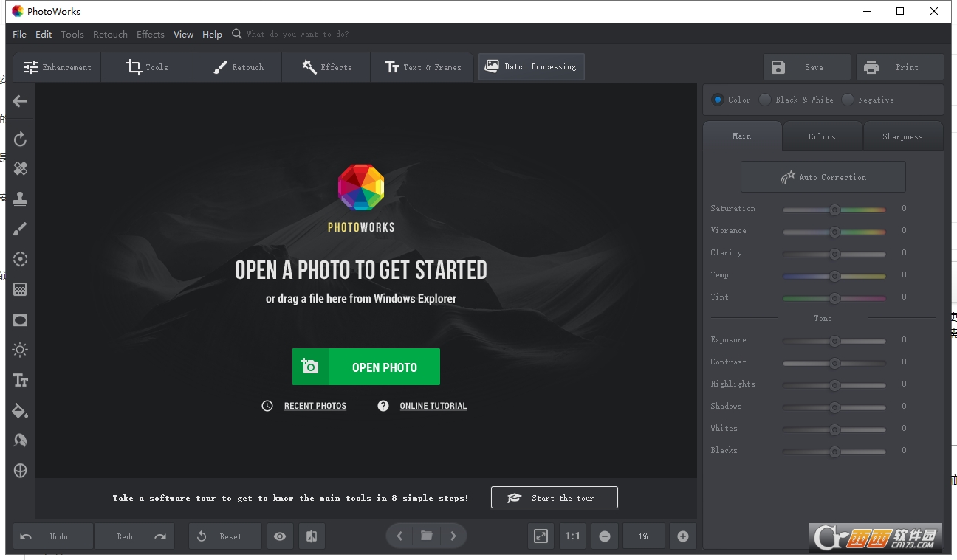Select the crosshair circle tool in sidebar
Image resolution: width=957 pixels, height=560 pixels.
click(x=20, y=471)
